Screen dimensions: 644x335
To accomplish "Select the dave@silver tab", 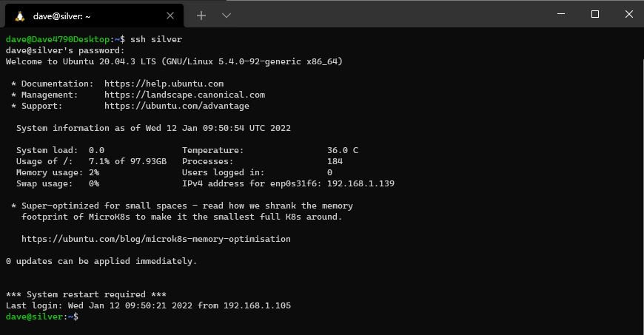I will (x=94, y=16).
